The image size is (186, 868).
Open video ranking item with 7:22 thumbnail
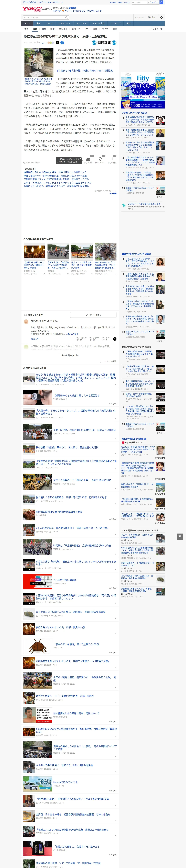[x=160, y=355]
